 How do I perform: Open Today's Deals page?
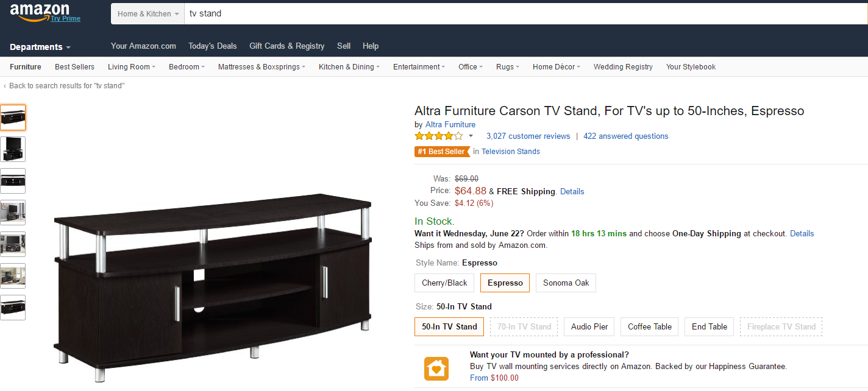coord(212,46)
